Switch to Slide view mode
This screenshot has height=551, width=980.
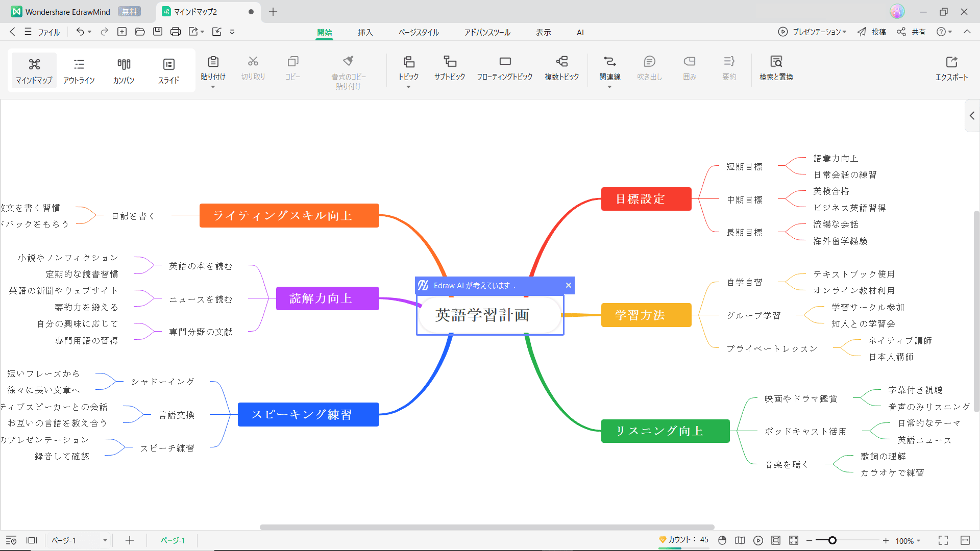point(168,70)
